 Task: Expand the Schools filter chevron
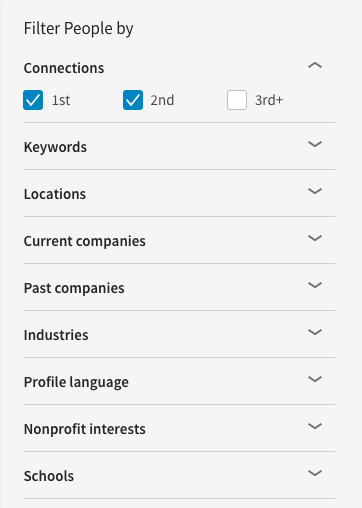(x=315, y=473)
